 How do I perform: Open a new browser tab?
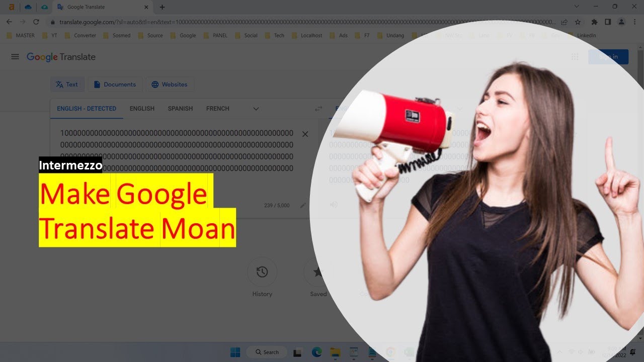pos(162,7)
